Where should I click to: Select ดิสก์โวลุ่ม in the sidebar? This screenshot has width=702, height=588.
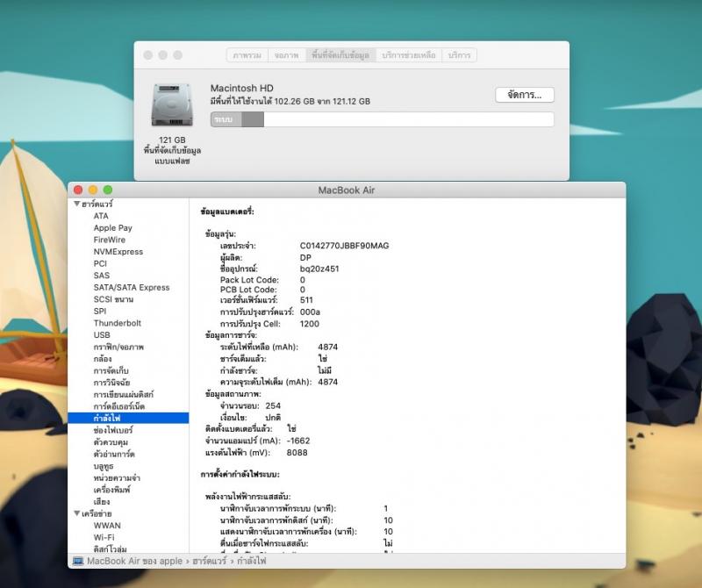coord(111,549)
